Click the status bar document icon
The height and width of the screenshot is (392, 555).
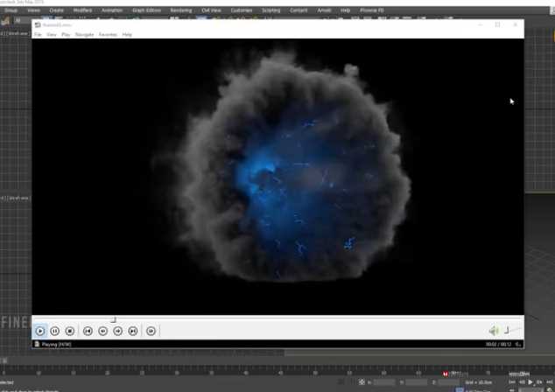pos(37,344)
